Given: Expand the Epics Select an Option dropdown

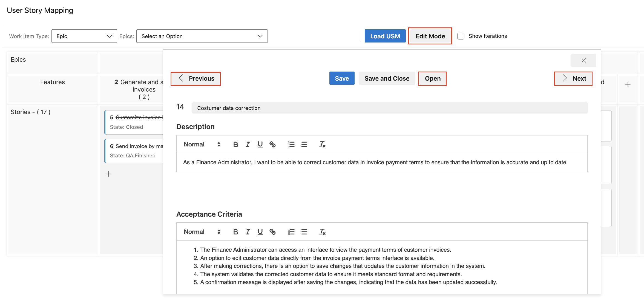Looking at the screenshot, I should click(x=202, y=36).
